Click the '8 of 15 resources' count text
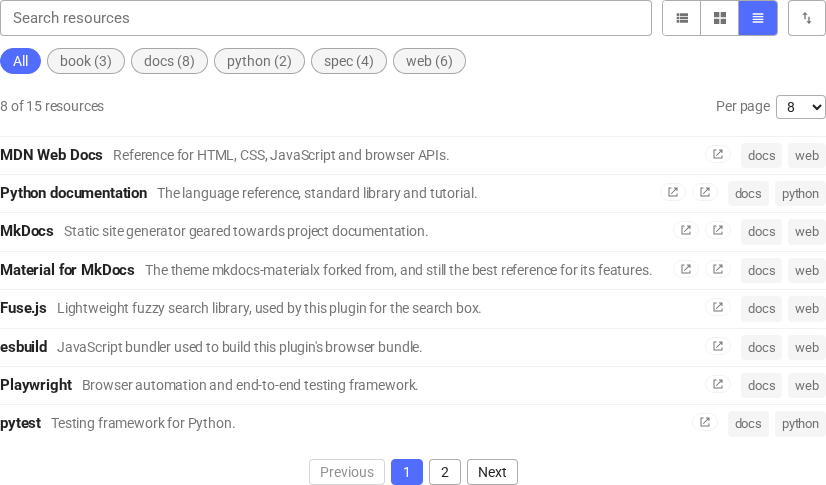Viewport: 826px width, 485px height. click(x=52, y=106)
